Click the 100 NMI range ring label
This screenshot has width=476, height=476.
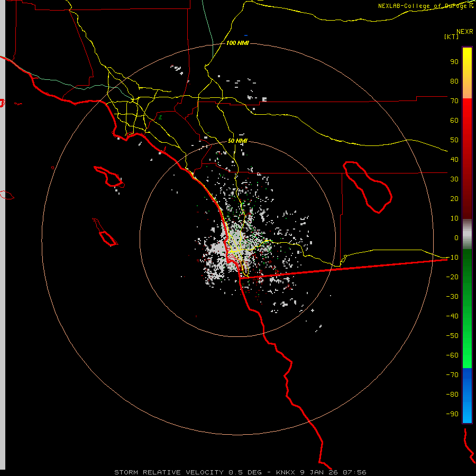(x=237, y=43)
